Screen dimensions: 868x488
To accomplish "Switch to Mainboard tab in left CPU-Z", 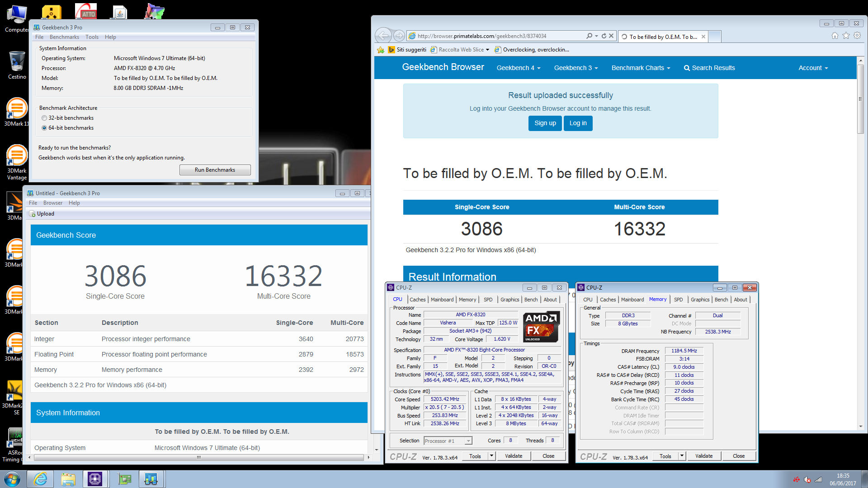I will 442,300.
